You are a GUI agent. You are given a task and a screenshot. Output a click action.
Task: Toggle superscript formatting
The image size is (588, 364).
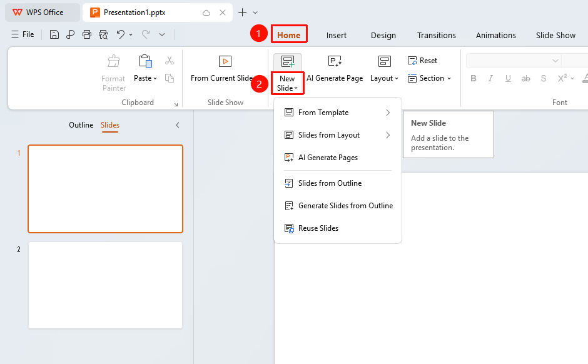tap(562, 78)
